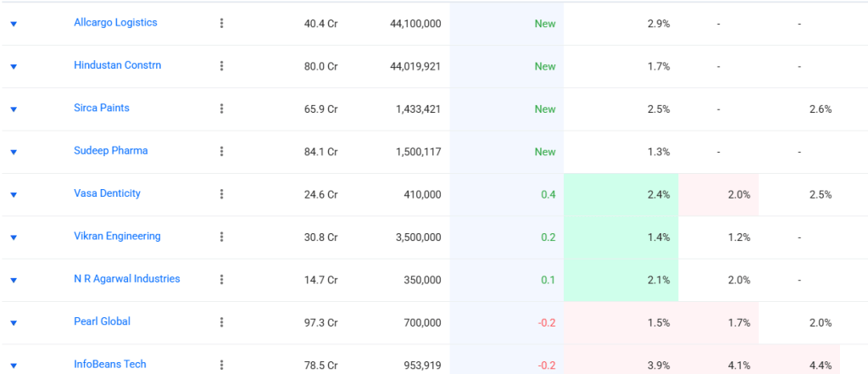Open the InfoBeans Tech stock link
The image size is (868, 374).
pyautogui.click(x=109, y=364)
